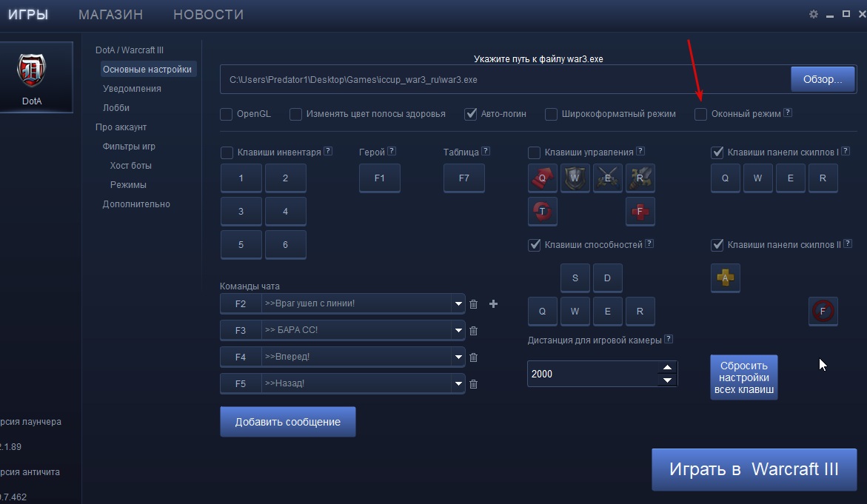Click Играть в Warcraft III button
This screenshot has height=504, width=867.
tap(754, 469)
